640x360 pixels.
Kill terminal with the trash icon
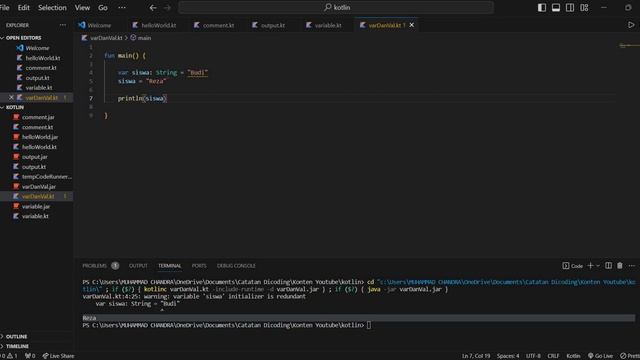tap(620, 266)
